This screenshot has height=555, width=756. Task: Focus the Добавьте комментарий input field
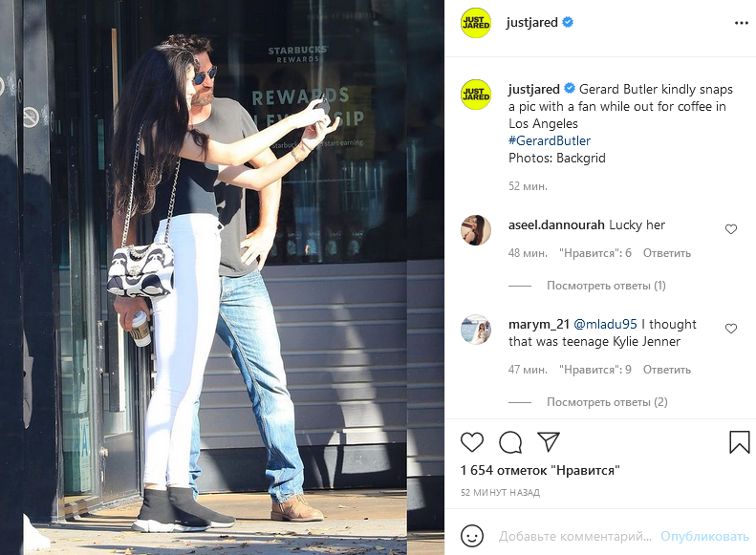pos(574,536)
